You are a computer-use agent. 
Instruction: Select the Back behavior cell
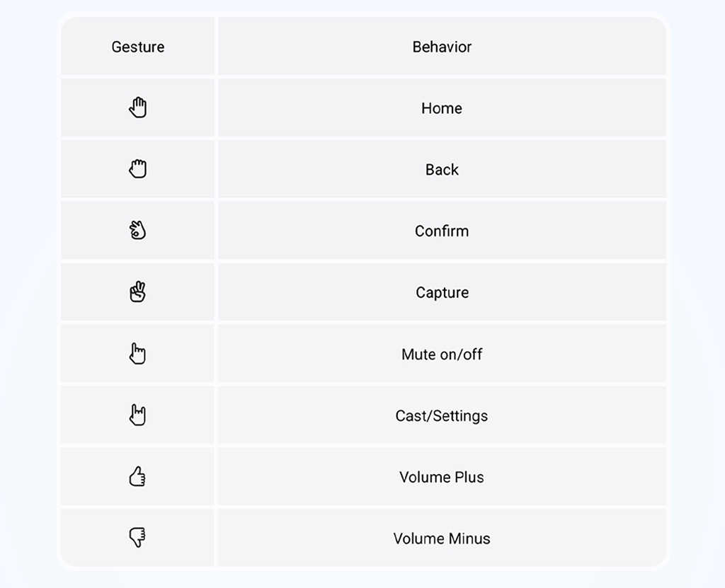click(x=442, y=169)
